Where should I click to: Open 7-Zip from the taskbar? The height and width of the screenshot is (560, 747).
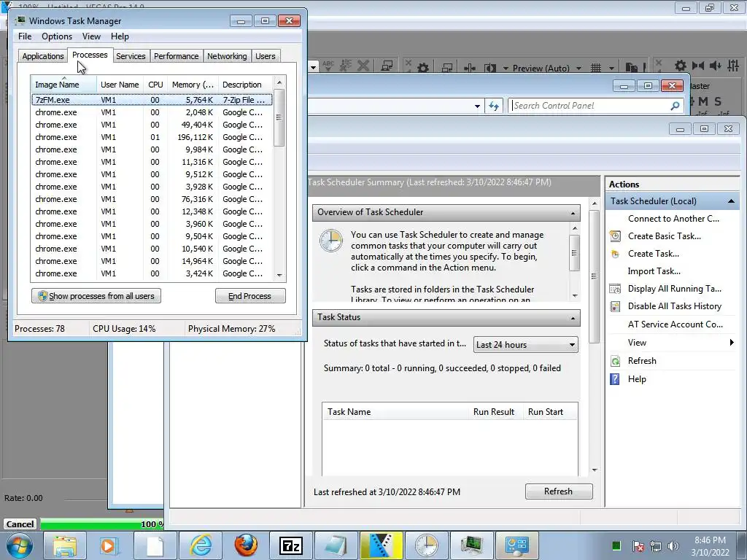click(290, 545)
